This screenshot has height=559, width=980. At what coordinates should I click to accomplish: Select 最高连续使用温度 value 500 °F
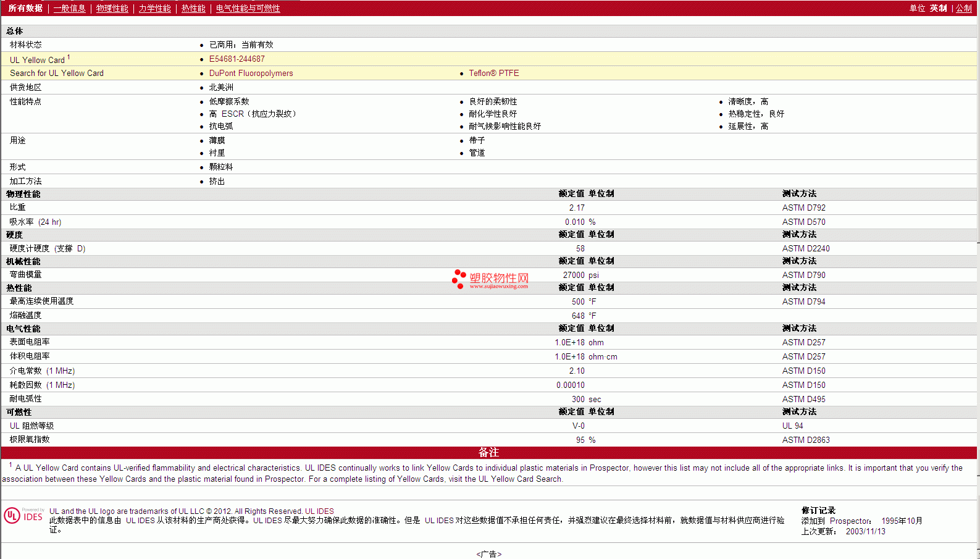click(584, 301)
